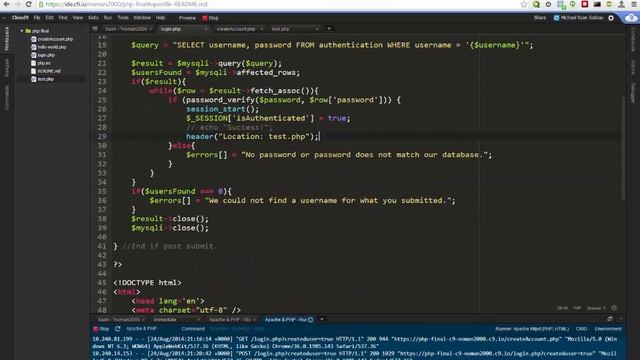Click the Share button
Screen dimensions: 640x360
[x=540, y=18]
